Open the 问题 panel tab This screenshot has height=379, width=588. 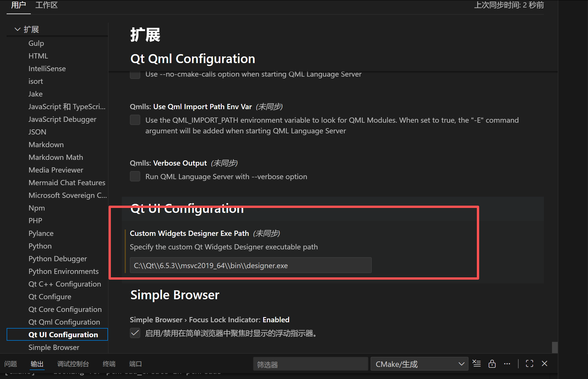pos(11,364)
